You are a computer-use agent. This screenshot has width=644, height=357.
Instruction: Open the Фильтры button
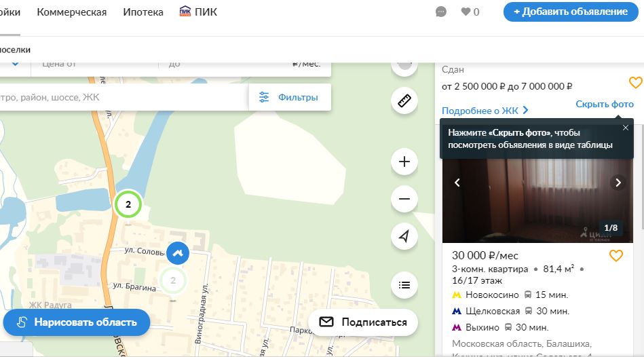pyautogui.click(x=290, y=97)
